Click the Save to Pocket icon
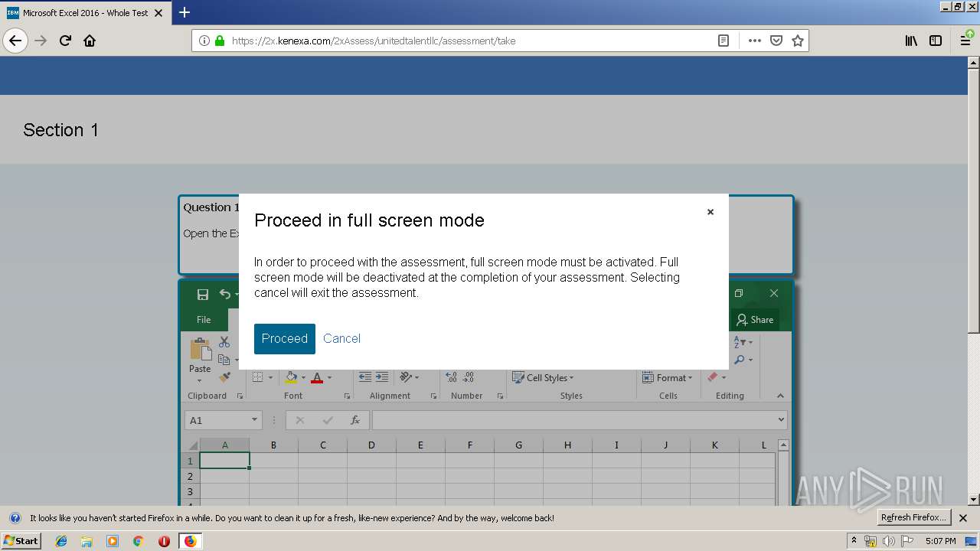Image resolution: width=980 pixels, height=551 pixels. pos(776,41)
